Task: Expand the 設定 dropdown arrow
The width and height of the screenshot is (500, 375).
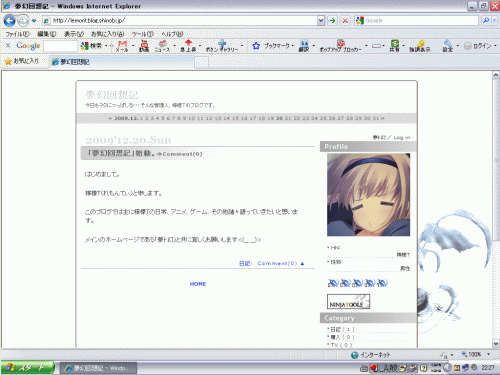Action: [x=457, y=46]
